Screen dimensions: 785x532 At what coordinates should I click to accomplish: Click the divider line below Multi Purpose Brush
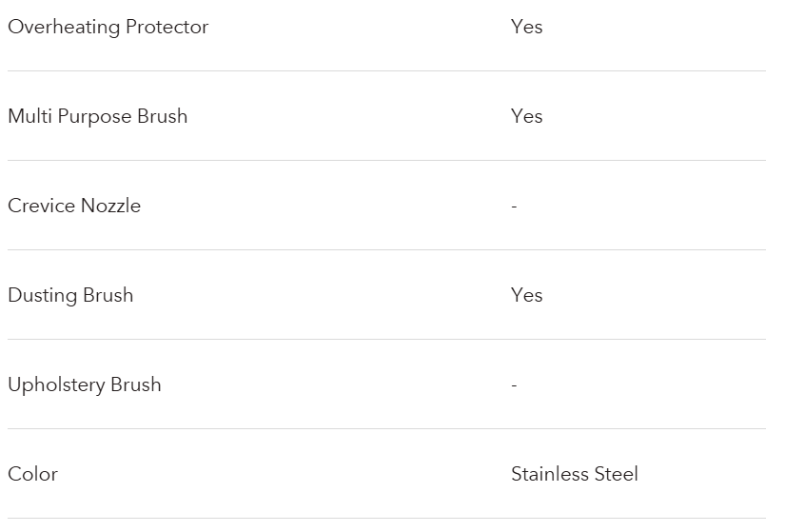[386, 160]
